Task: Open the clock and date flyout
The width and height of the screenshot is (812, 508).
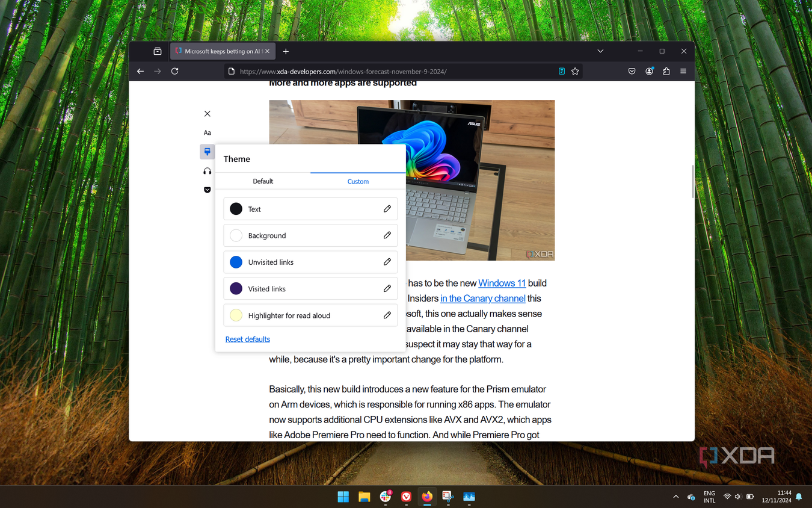Action: [777, 497]
